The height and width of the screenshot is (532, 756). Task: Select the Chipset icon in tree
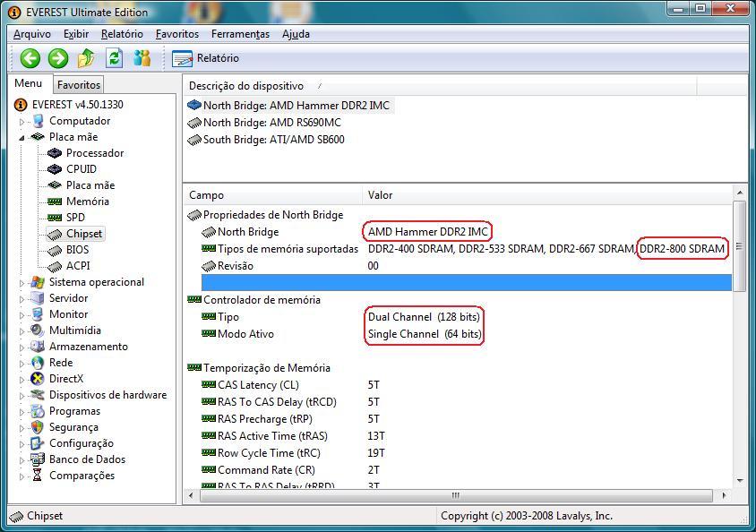pos(55,234)
